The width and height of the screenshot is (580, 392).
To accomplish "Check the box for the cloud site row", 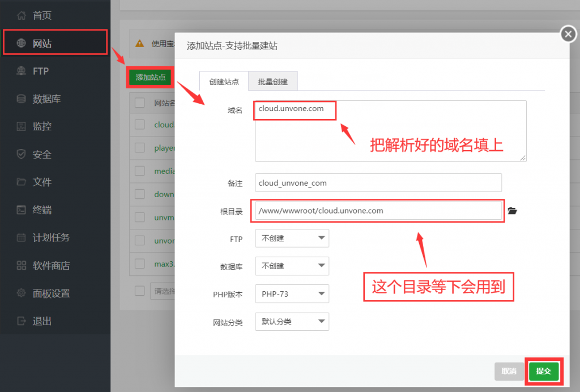I will click(x=140, y=124).
